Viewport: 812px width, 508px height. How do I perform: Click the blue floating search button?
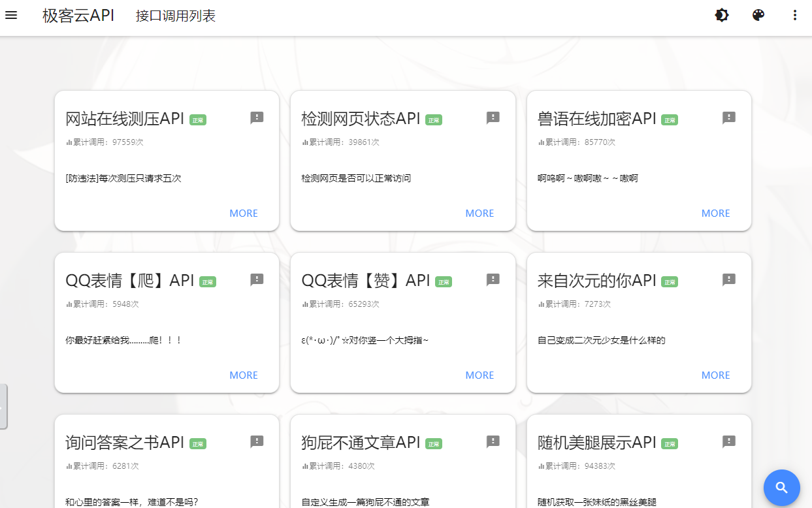tap(781, 488)
